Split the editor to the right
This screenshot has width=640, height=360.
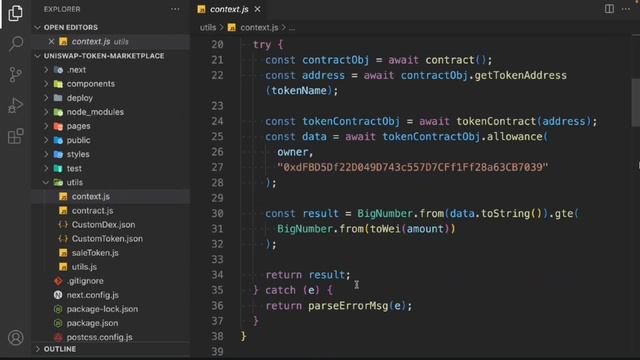coord(609,9)
